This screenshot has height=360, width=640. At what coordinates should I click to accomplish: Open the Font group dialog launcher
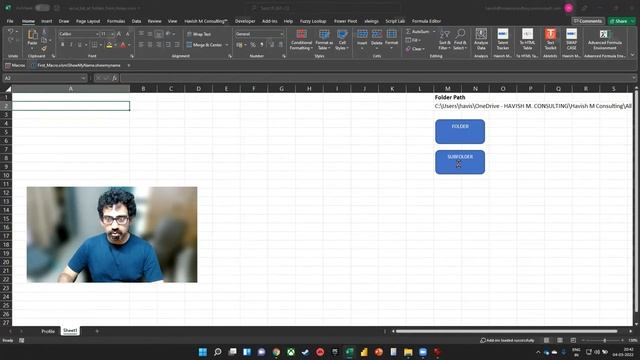pyautogui.click(x=132, y=56)
